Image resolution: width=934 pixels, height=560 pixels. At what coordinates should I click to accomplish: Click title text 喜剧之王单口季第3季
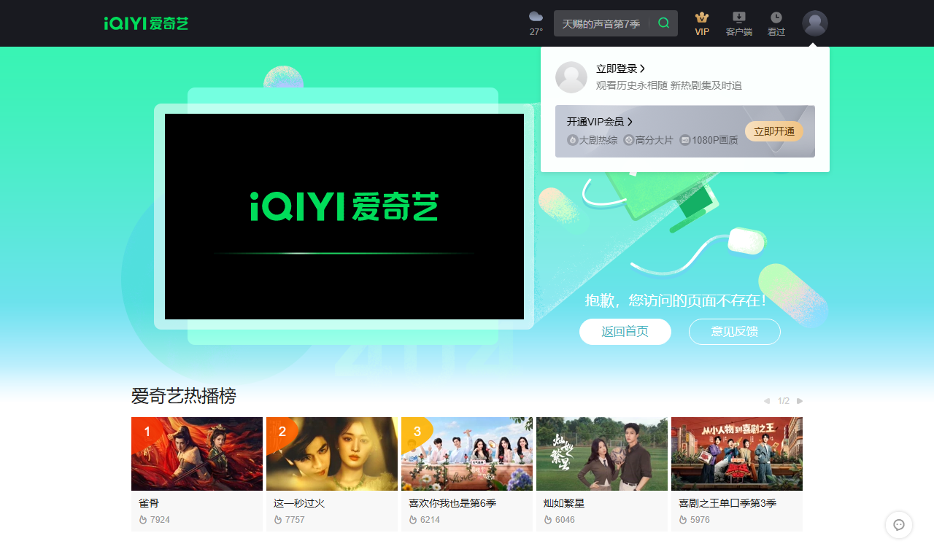pyautogui.click(x=727, y=503)
